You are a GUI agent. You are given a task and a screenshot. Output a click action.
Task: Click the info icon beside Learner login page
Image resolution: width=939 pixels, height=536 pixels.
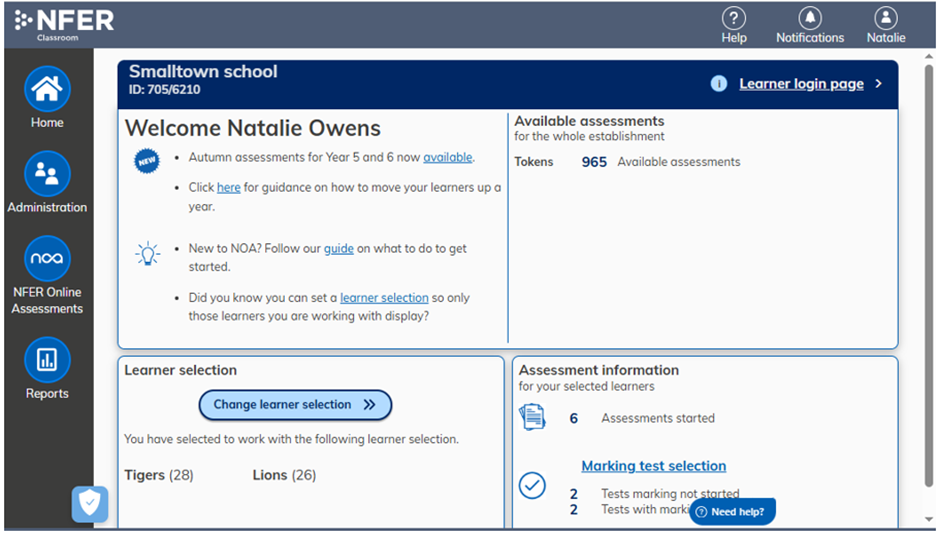[x=719, y=83]
